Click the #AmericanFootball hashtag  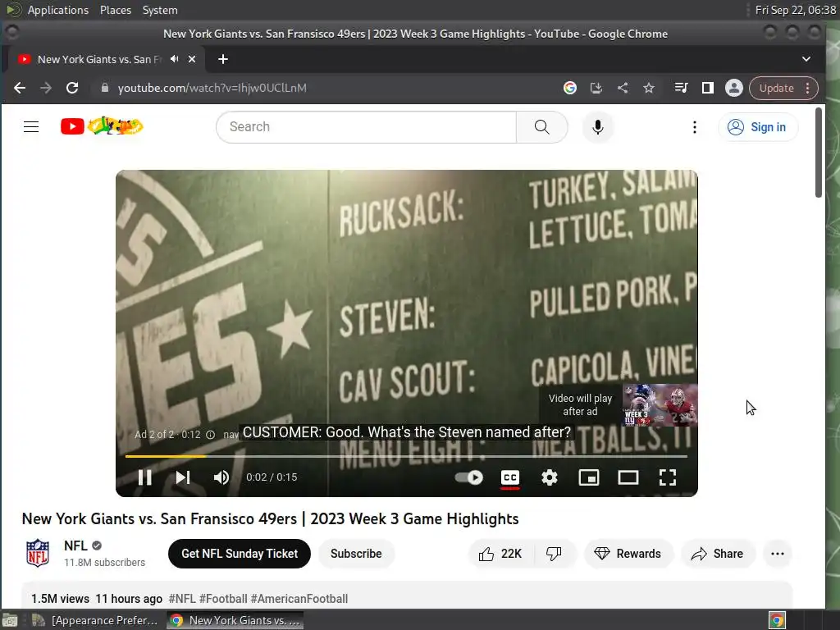click(299, 598)
